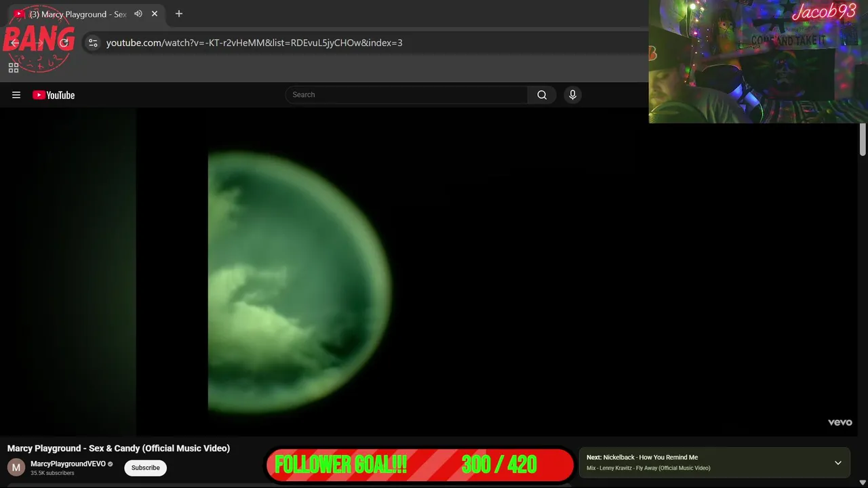Screen dimensions: 868x488
Task: Open the MarcyPlaygroundVEVO channel link
Action: pyautogui.click(x=68, y=464)
